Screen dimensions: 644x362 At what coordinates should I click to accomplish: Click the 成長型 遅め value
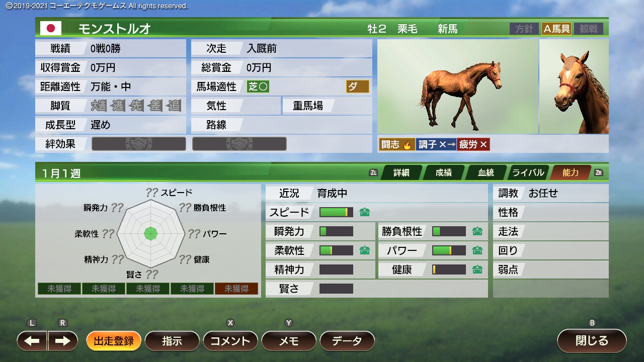[100, 125]
